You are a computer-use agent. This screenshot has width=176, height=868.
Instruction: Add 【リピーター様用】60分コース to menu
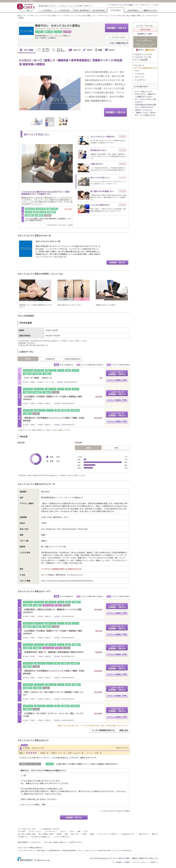[117, 380]
